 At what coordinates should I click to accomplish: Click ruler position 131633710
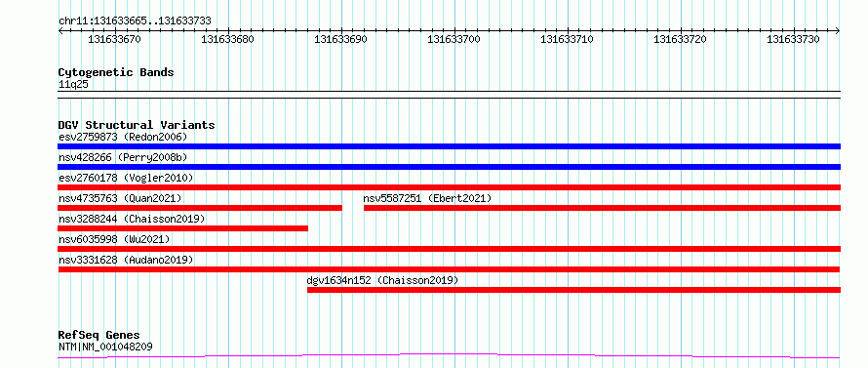[567, 39]
